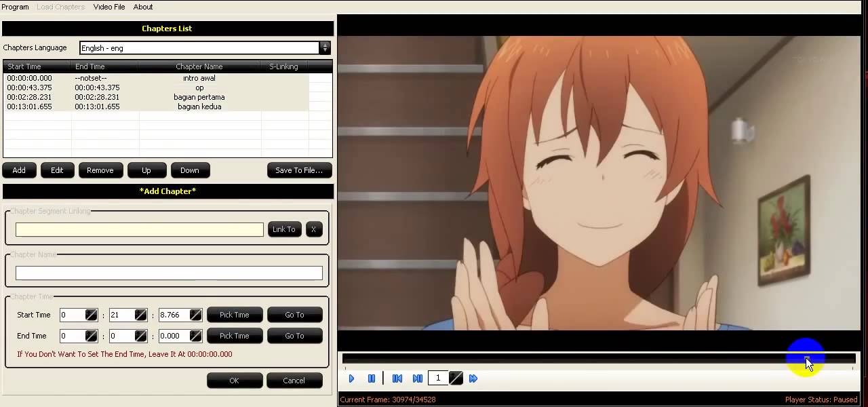Click the Start Time hours spinner
Image resolution: width=868 pixels, height=407 pixels.
point(92,315)
